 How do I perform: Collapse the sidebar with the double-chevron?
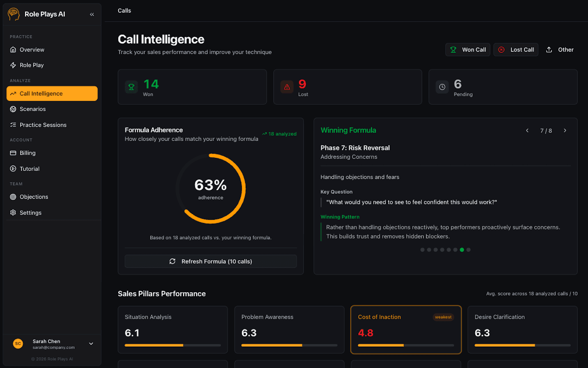(x=92, y=14)
